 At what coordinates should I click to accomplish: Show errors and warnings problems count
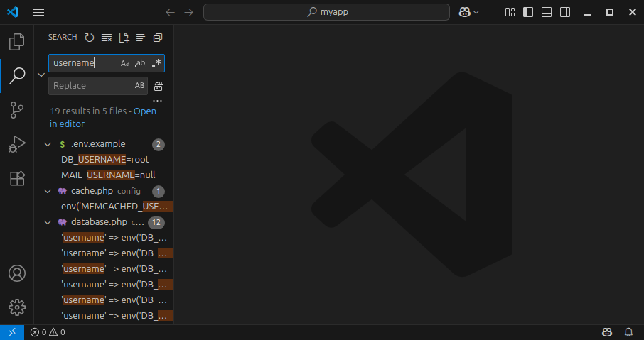(48, 332)
